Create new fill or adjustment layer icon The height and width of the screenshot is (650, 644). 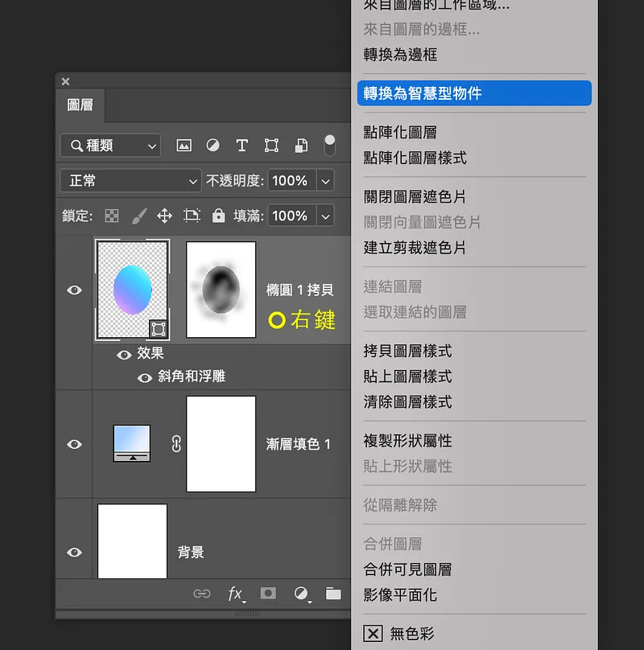click(302, 594)
